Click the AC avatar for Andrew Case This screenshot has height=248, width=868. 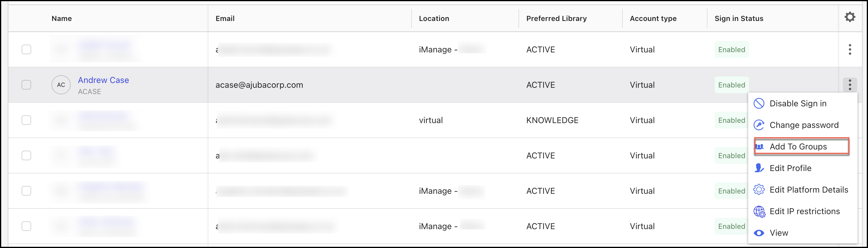[x=61, y=85]
